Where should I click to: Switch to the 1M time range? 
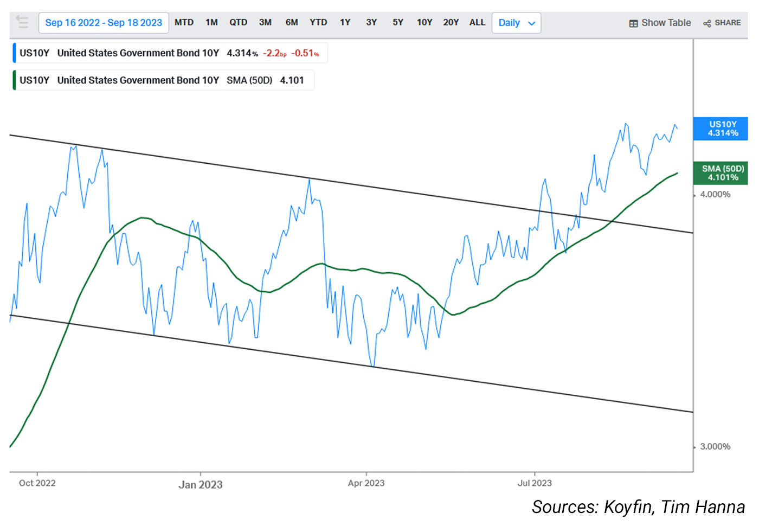(x=211, y=22)
